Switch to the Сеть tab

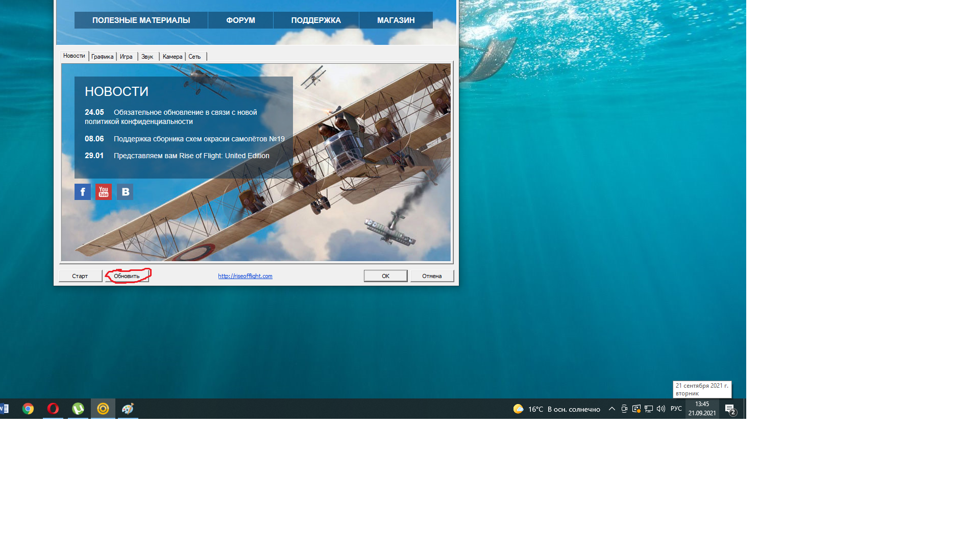195,57
